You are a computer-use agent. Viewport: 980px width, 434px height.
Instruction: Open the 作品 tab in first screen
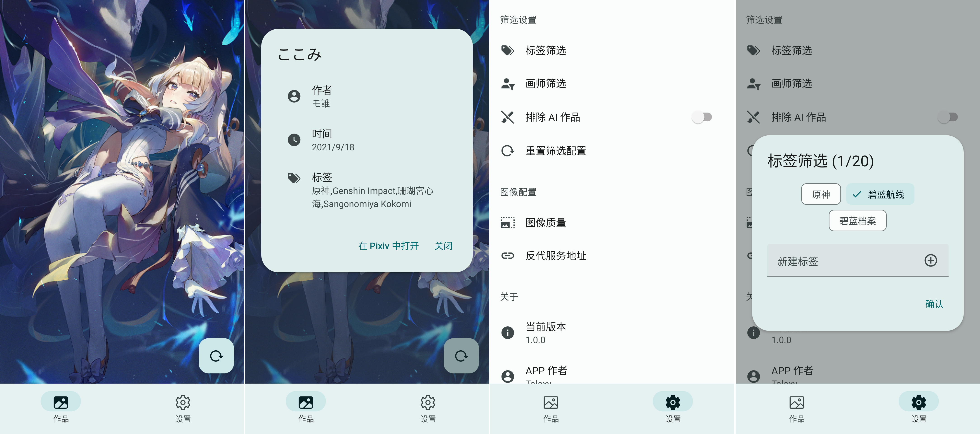(61, 407)
